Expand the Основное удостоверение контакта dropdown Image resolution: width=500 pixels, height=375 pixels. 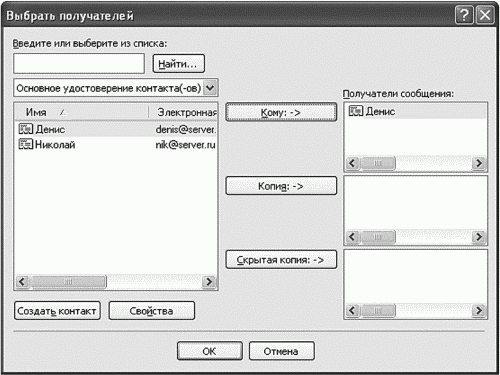coord(210,88)
